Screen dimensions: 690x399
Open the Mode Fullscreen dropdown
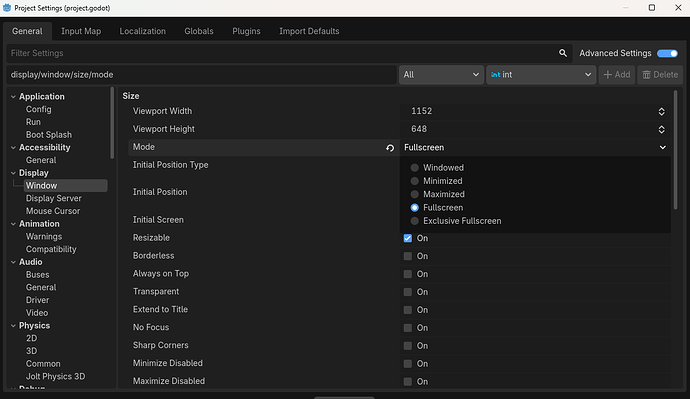[x=535, y=147]
